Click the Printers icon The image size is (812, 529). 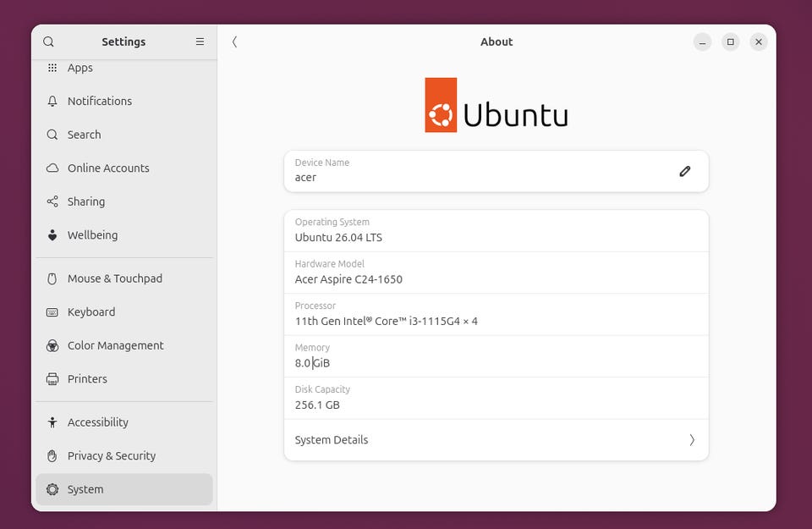pos(52,378)
